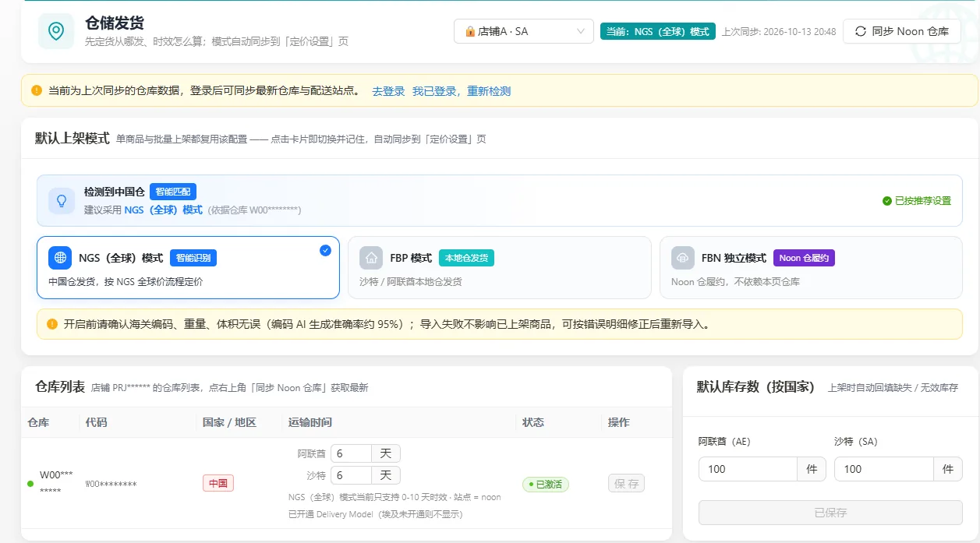Click the 当前：NGS（全球）模式 badge

point(658,31)
